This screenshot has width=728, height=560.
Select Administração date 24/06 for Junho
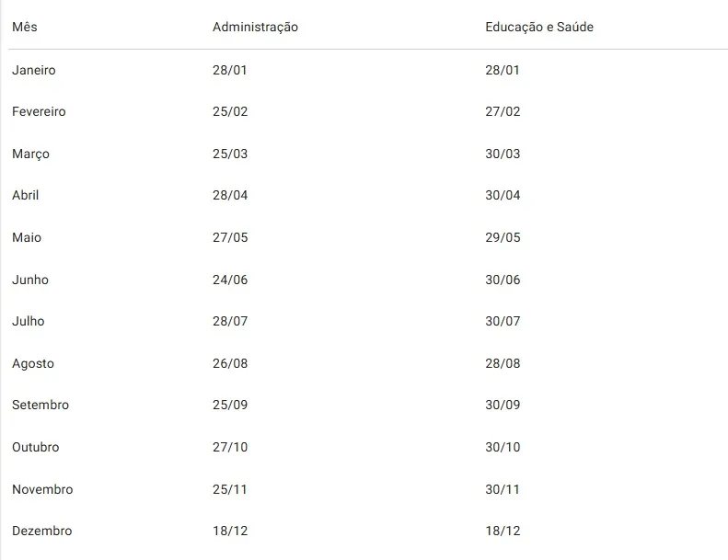click(x=230, y=280)
